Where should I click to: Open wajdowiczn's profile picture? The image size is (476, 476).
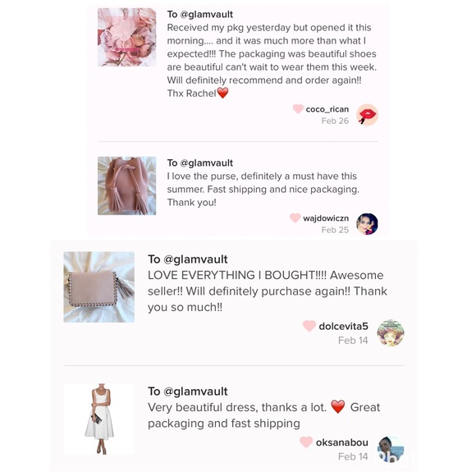[x=367, y=224]
